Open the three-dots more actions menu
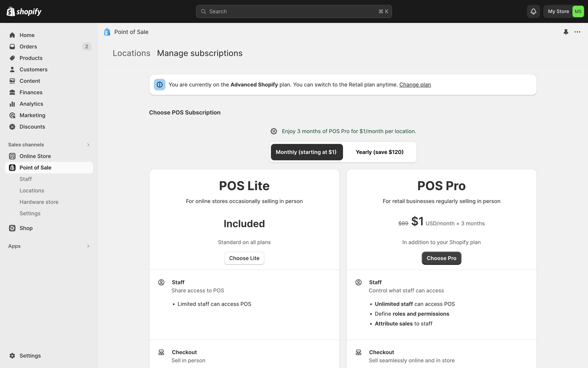The width and height of the screenshot is (588, 368). tap(577, 32)
